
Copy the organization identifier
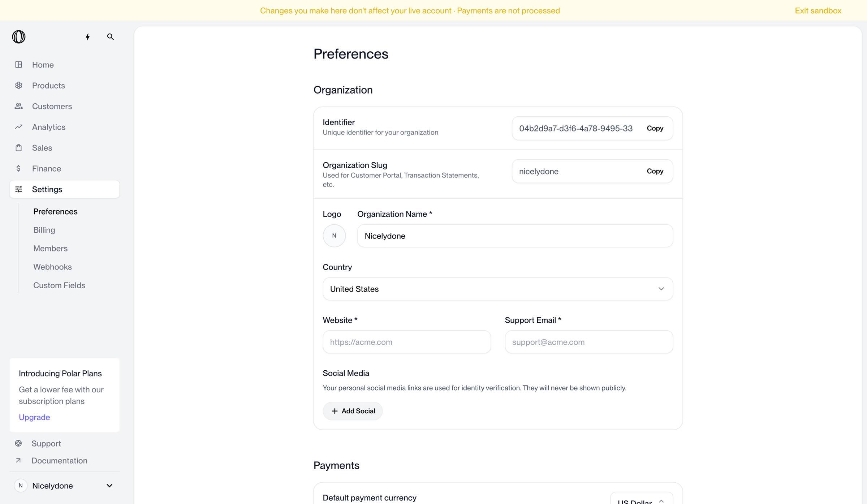click(655, 128)
